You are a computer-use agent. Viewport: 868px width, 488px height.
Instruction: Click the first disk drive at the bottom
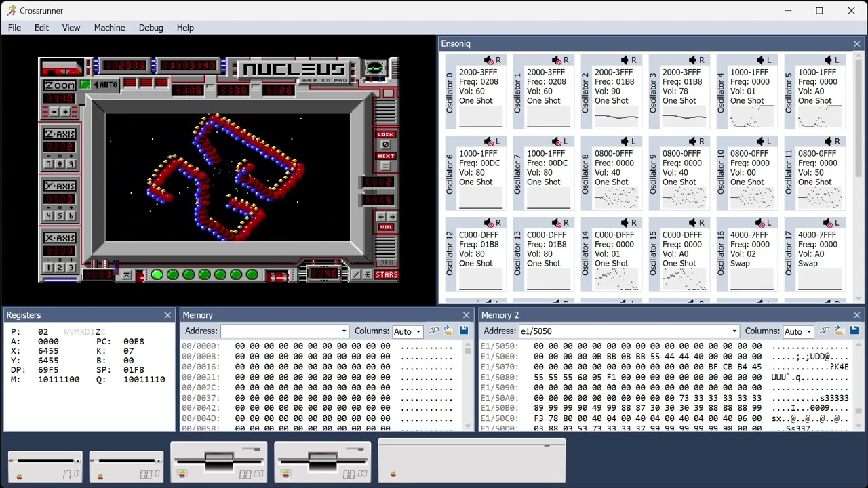pyautogui.click(x=44, y=464)
